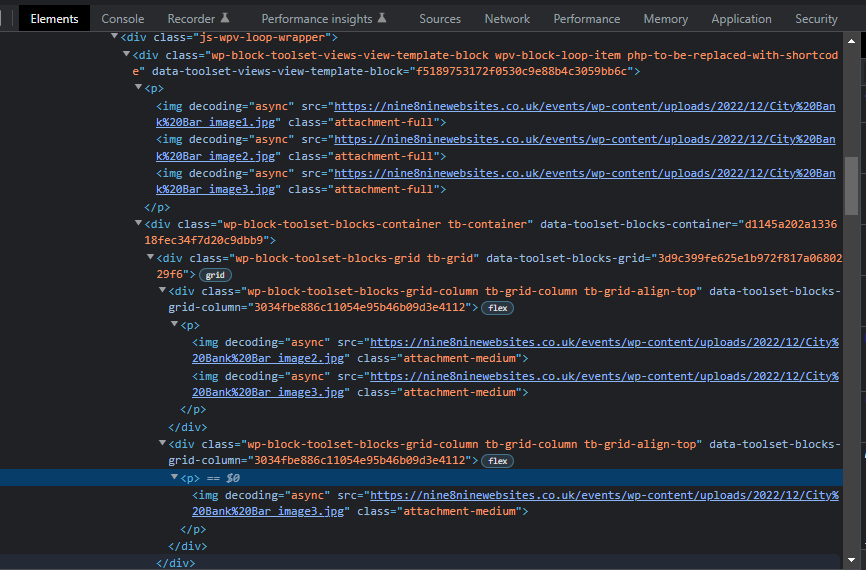
Task: Collapse the tb-grid div node
Action: pos(150,258)
